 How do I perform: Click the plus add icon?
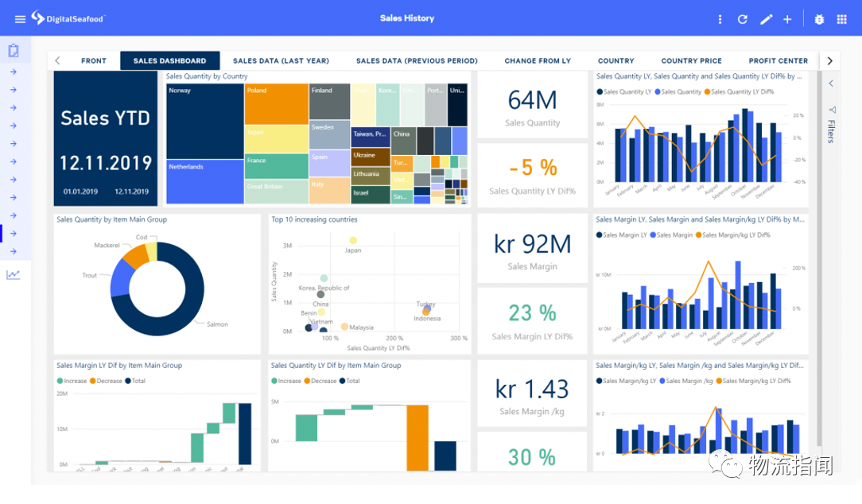[x=787, y=19]
